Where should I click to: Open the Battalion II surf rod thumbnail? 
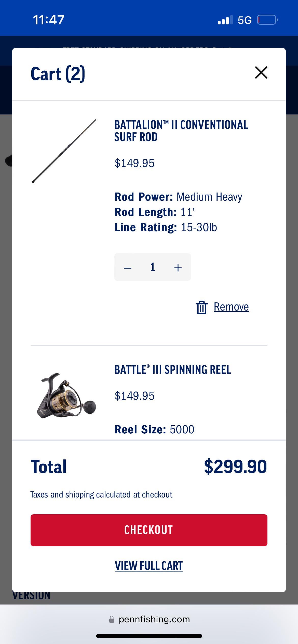[x=64, y=151]
